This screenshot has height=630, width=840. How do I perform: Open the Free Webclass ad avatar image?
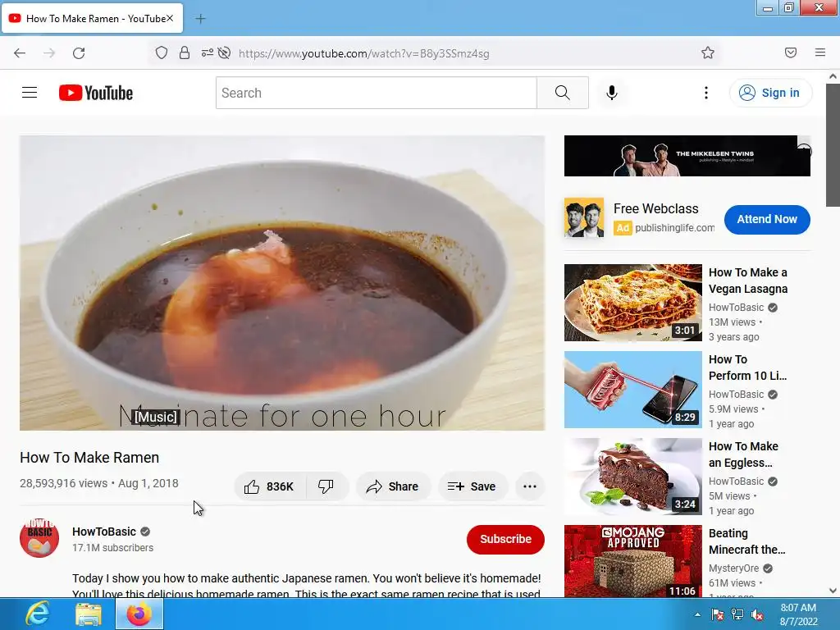click(584, 217)
